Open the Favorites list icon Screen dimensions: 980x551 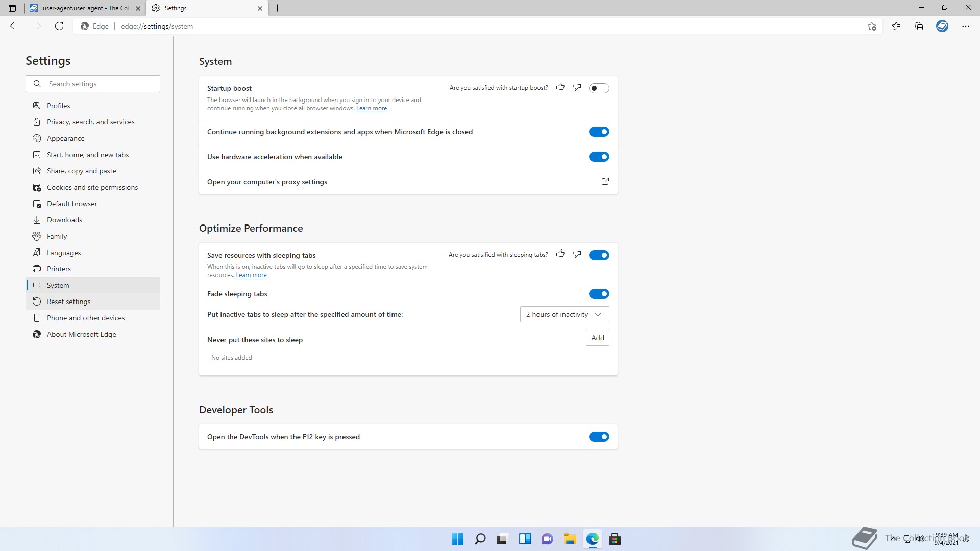896,26
